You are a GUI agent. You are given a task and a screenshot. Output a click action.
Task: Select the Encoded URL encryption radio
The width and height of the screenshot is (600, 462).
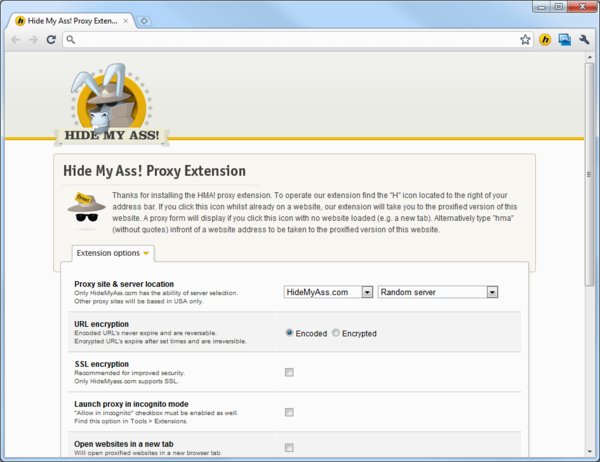[x=289, y=333]
